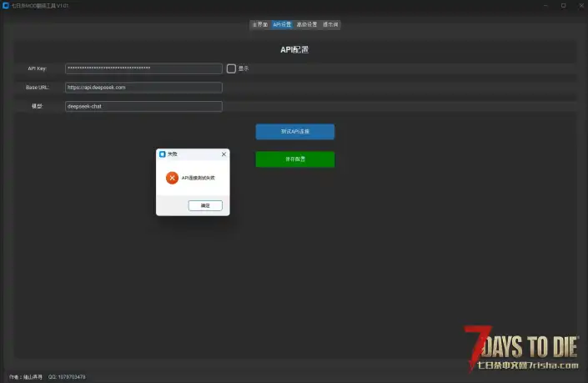Click the API连接测试失败 message text
Screen dimensions: 588x383
pos(199,178)
